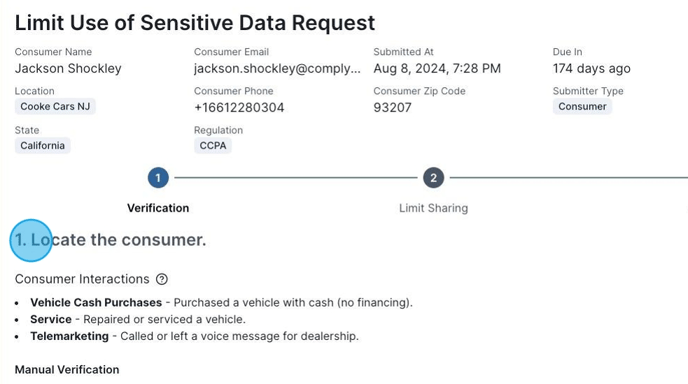688x384 pixels.
Task: Click the Cooke Cars NJ location tag
Action: [55, 107]
